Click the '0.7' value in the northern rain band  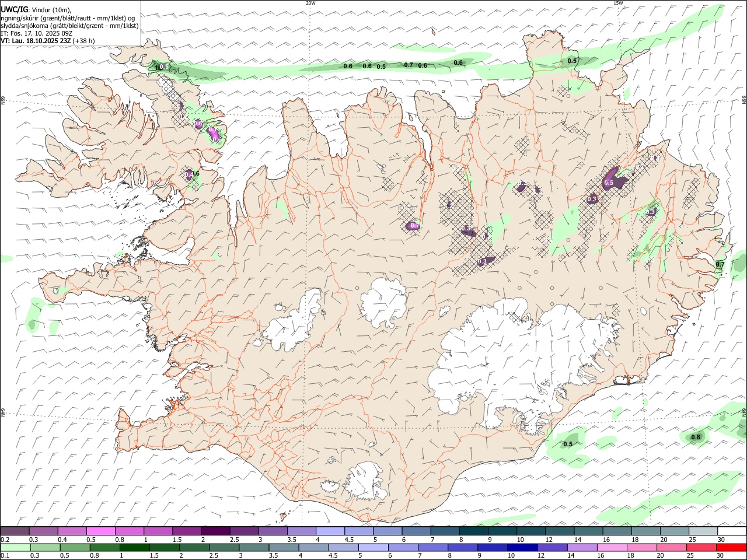click(x=409, y=65)
